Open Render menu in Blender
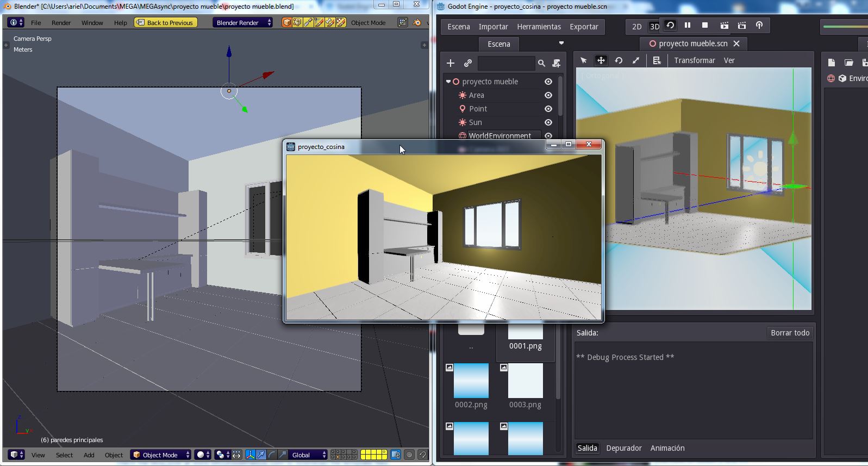This screenshot has width=868, height=466. click(x=61, y=23)
